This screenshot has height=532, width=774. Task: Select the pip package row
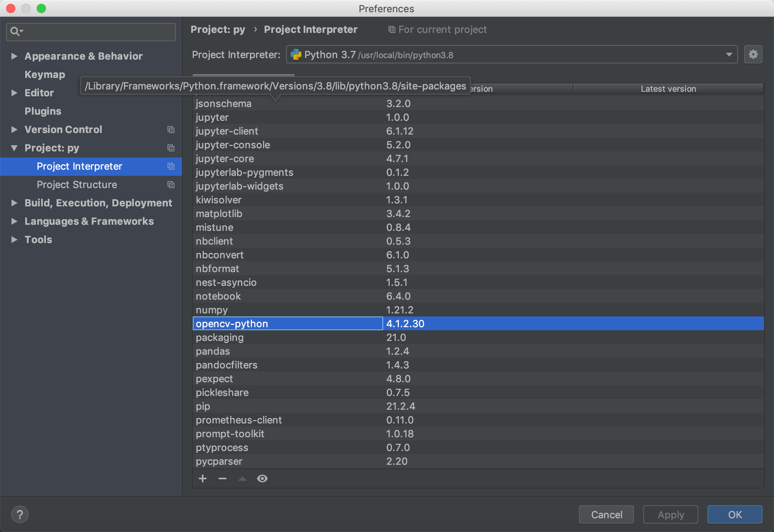tap(478, 406)
